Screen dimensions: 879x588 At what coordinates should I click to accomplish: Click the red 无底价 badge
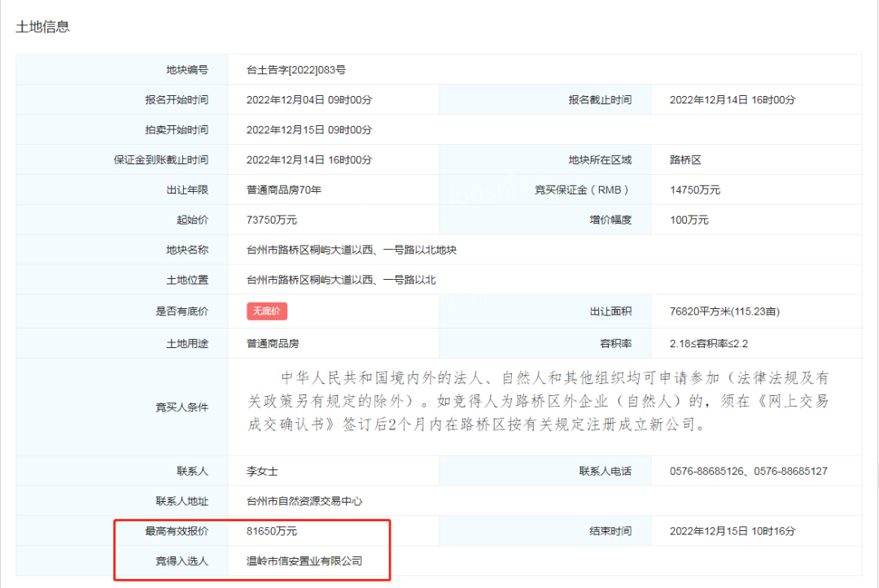tap(267, 311)
